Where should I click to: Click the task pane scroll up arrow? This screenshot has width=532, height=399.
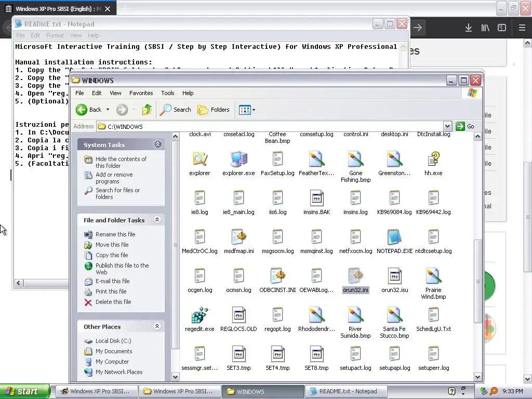pos(176,137)
